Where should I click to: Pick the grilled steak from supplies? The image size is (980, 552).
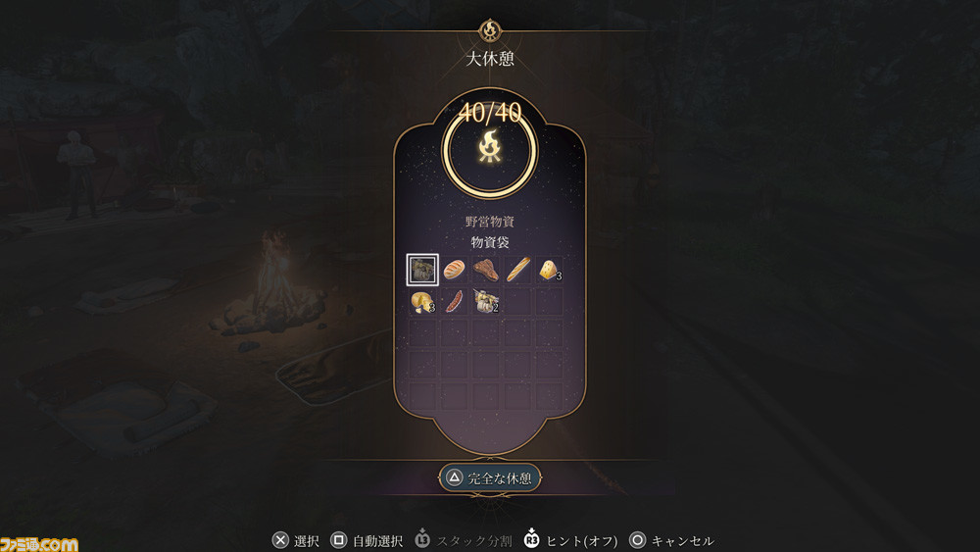[486, 270]
